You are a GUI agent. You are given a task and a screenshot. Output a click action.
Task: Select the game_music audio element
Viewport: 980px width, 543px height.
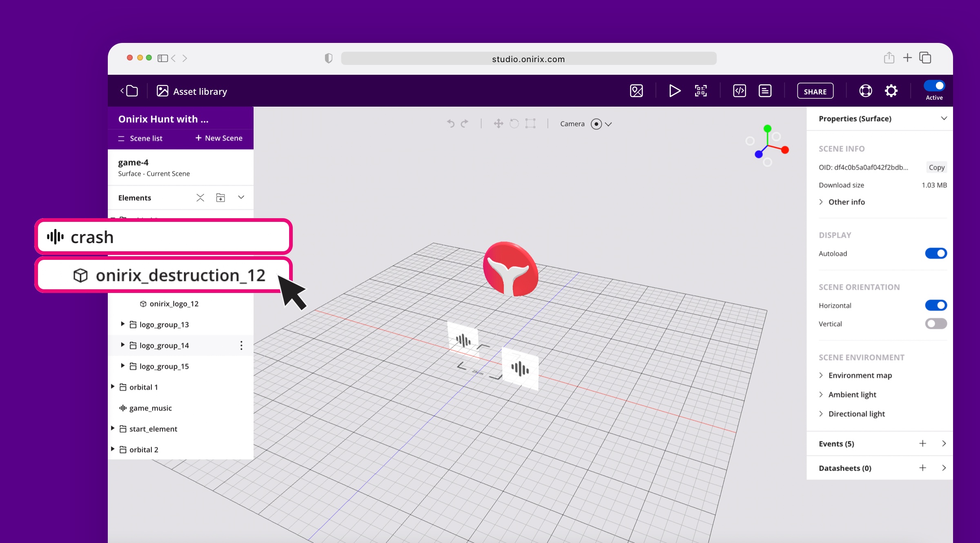tap(150, 408)
